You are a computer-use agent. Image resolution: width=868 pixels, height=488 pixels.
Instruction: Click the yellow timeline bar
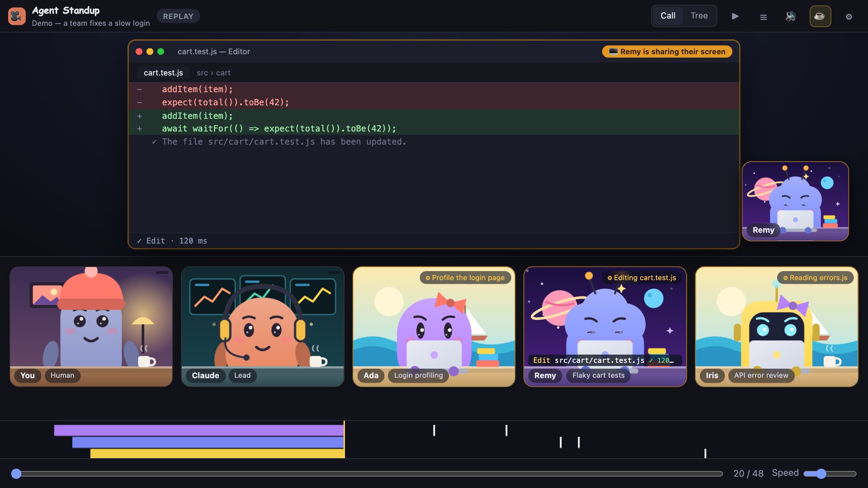[217, 454]
